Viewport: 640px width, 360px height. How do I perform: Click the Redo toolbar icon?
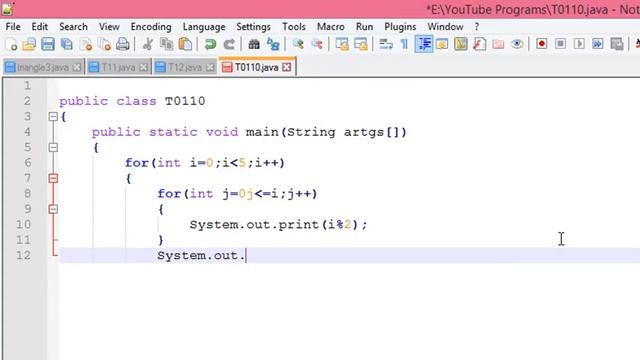[229, 44]
